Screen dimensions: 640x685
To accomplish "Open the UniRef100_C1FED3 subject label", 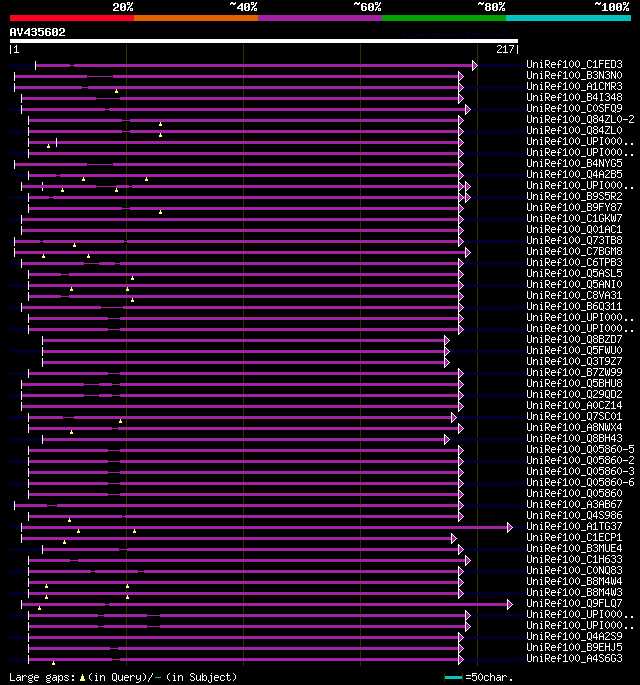I will click(x=574, y=64).
